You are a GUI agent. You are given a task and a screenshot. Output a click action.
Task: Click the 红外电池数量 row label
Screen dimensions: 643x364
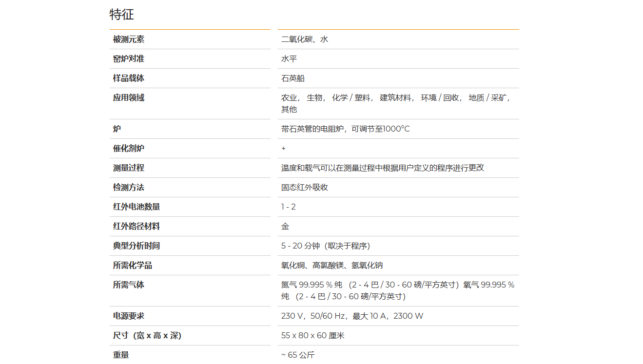coord(136,207)
